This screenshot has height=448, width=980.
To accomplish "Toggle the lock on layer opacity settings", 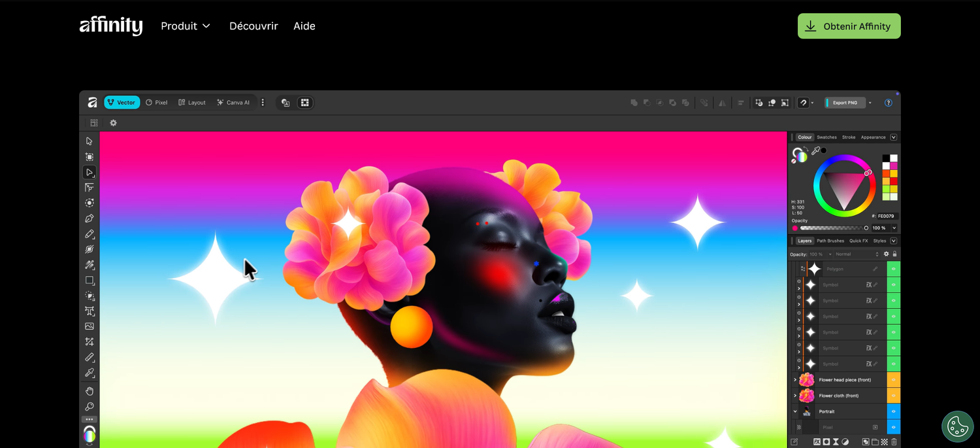I will click(894, 254).
